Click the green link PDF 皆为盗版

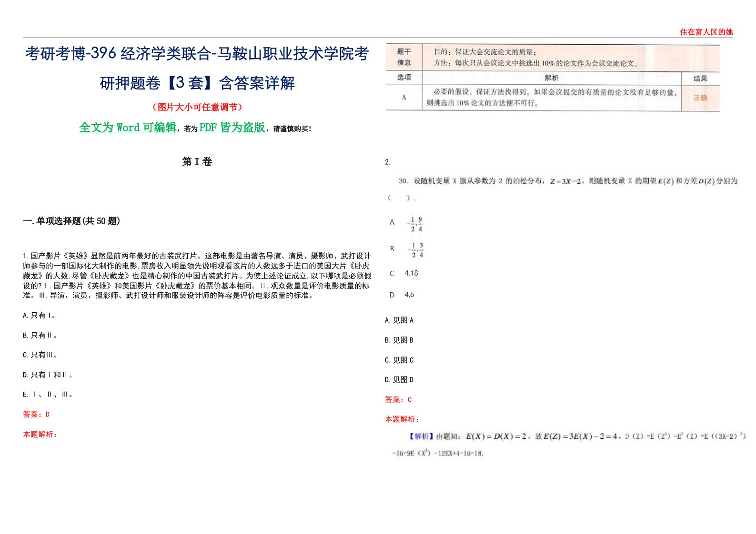coord(232,128)
